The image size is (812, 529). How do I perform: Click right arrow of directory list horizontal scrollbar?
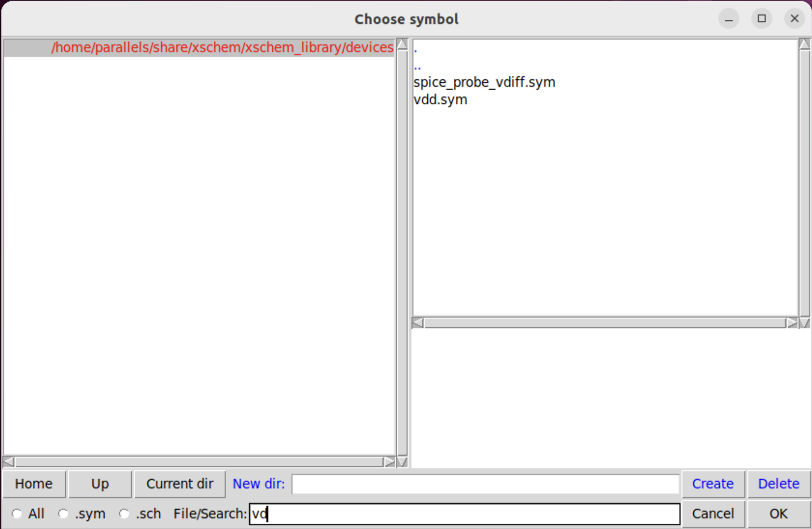pos(390,462)
